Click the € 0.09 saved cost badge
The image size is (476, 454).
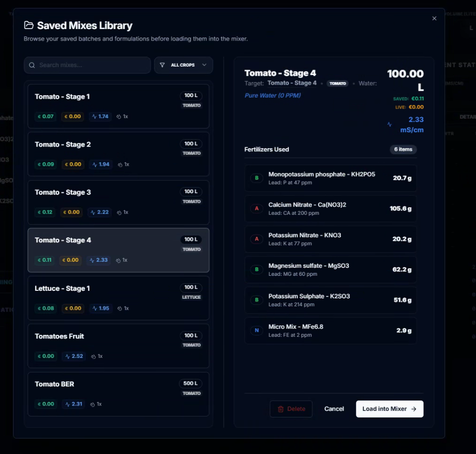(45, 164)
